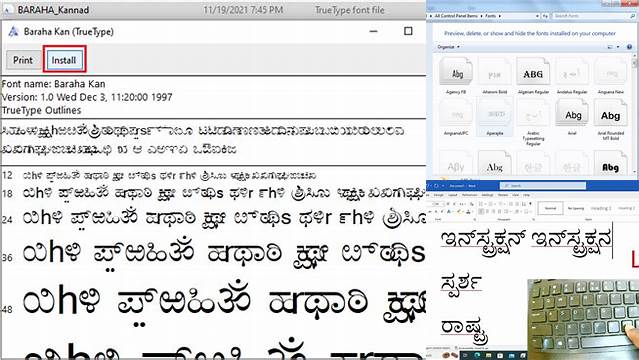Click the Word search box
The width and height of the screenshot is (639, 360).
click(x=542, y=186)
